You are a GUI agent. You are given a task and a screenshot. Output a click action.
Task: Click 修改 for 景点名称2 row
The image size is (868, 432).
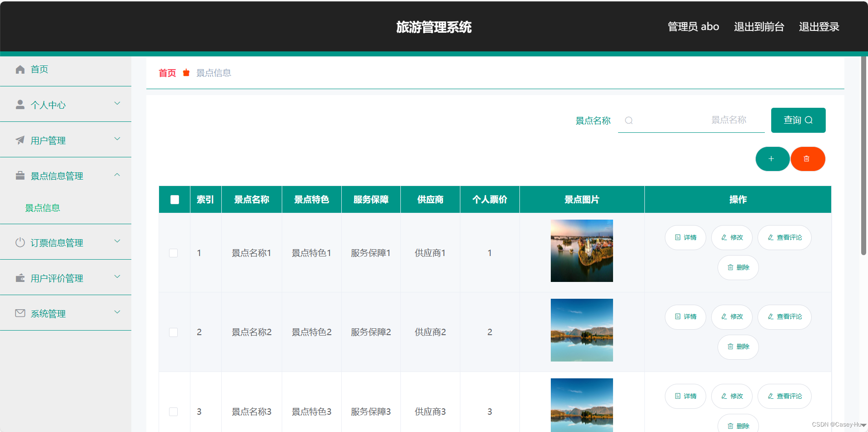(732, 317)
